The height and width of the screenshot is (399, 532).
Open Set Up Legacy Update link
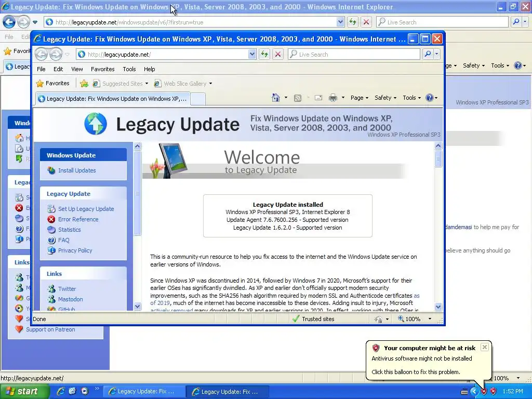point(86,209)
